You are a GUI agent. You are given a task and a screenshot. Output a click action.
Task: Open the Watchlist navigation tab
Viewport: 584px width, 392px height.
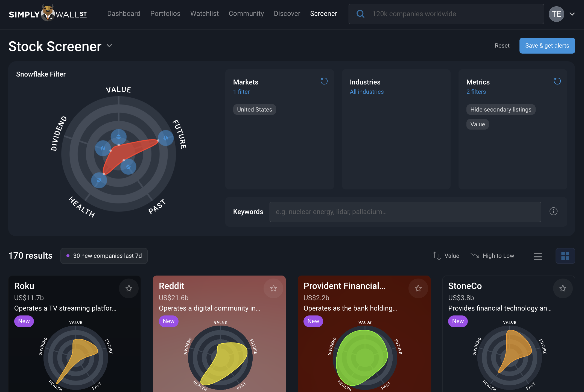(205, 14)
